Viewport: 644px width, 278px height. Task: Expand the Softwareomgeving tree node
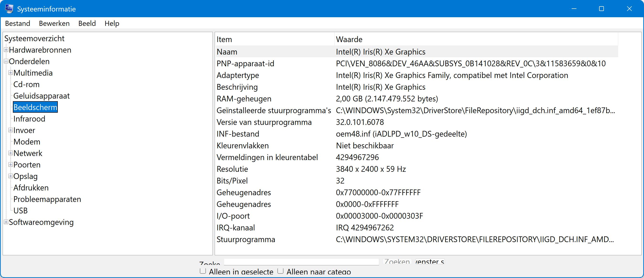6,222
